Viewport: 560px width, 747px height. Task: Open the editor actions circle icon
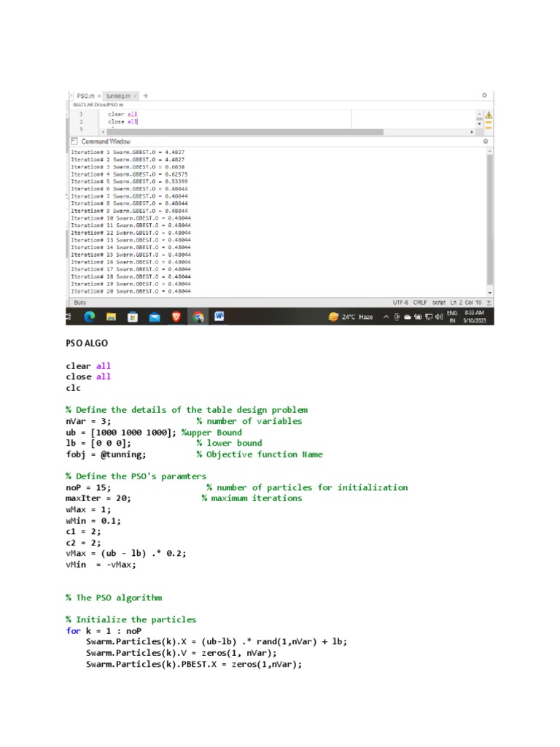484,96
